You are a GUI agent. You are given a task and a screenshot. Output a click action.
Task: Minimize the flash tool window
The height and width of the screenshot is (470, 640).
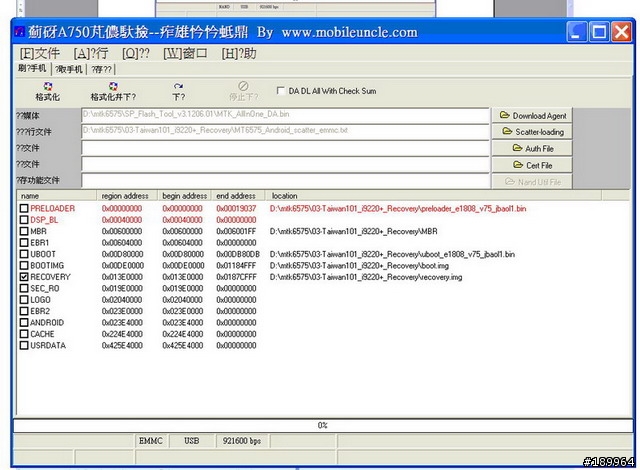577,32
